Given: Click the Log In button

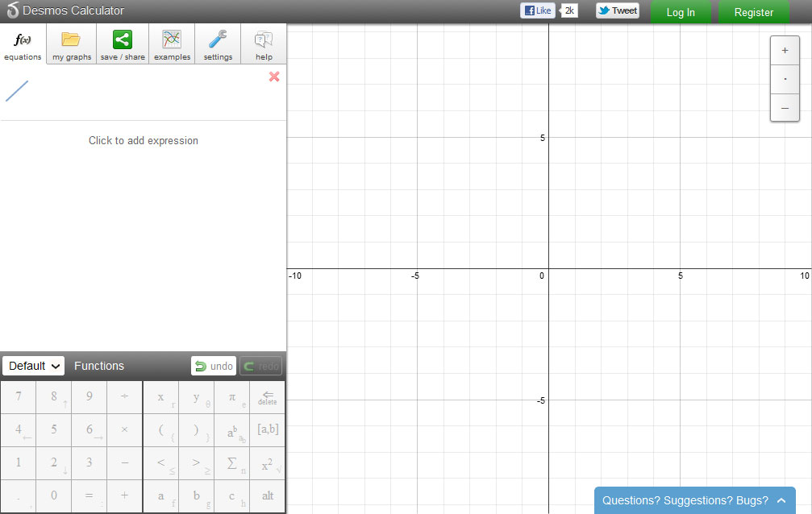Looking at the screenshot, I should [681, 12].
